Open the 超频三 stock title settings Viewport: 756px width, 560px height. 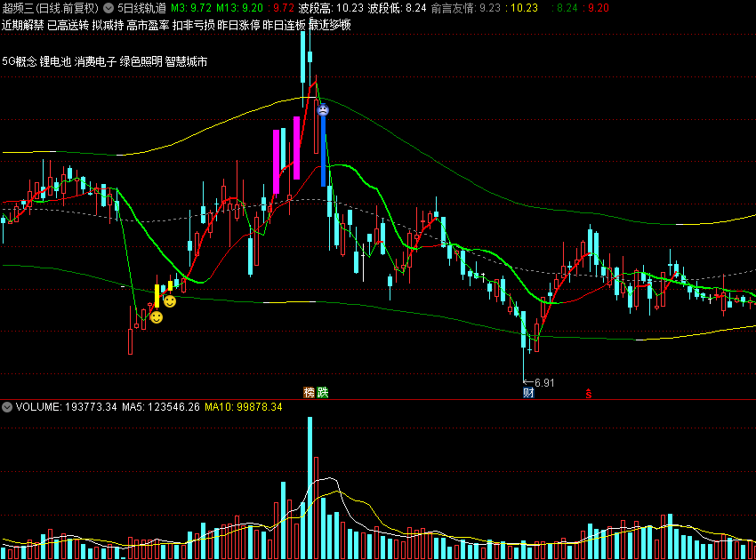tap(50, 8)
